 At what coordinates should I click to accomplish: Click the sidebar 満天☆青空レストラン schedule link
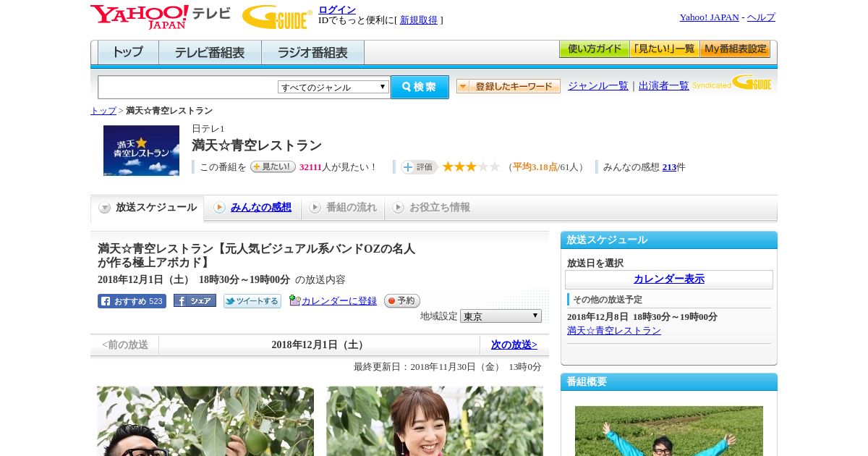(x=614, y=331)
